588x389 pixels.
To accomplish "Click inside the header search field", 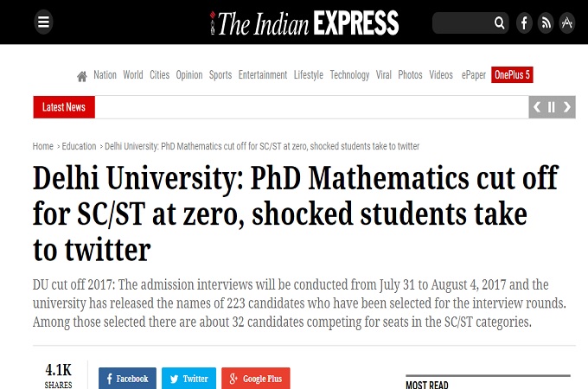I will [x=463, y=23].
